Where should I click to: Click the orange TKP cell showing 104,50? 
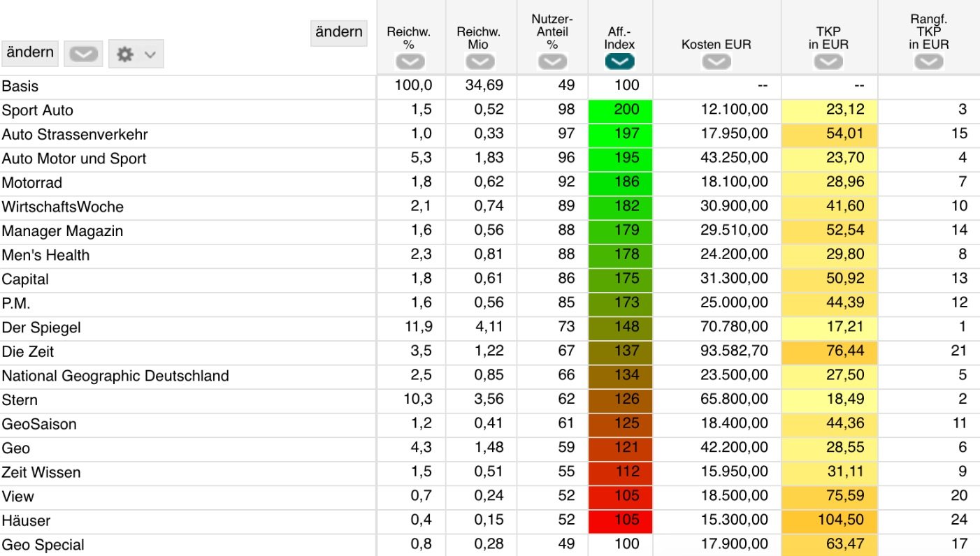(x=829, y=520)
